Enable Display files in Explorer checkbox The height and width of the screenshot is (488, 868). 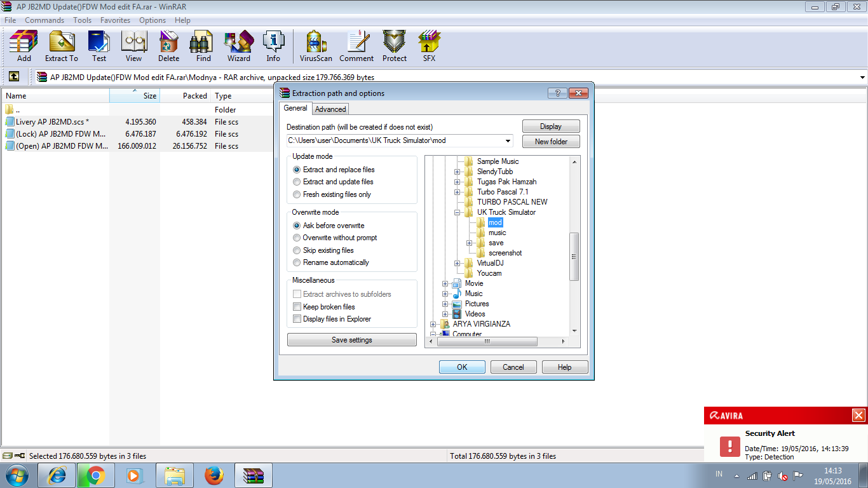pos(297,319)
